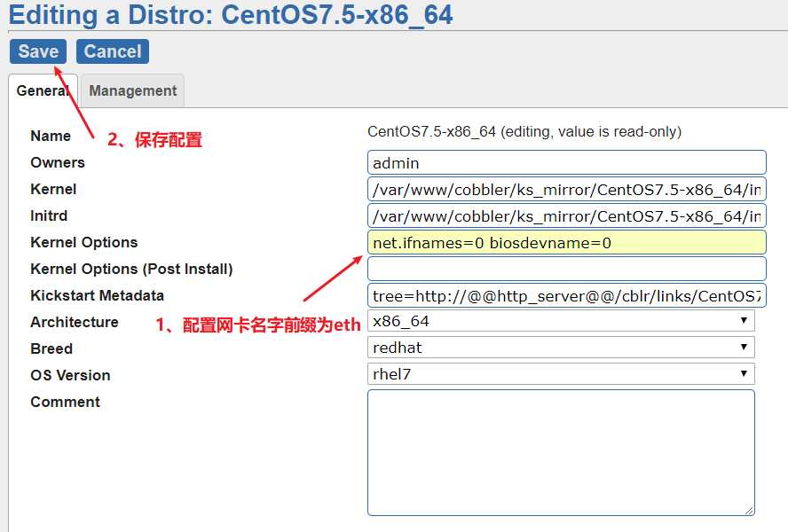Image resolution: width=788 pixels, height=532 pixels.
Task: Click the Comment box resize handle
Action: point(749,511)
